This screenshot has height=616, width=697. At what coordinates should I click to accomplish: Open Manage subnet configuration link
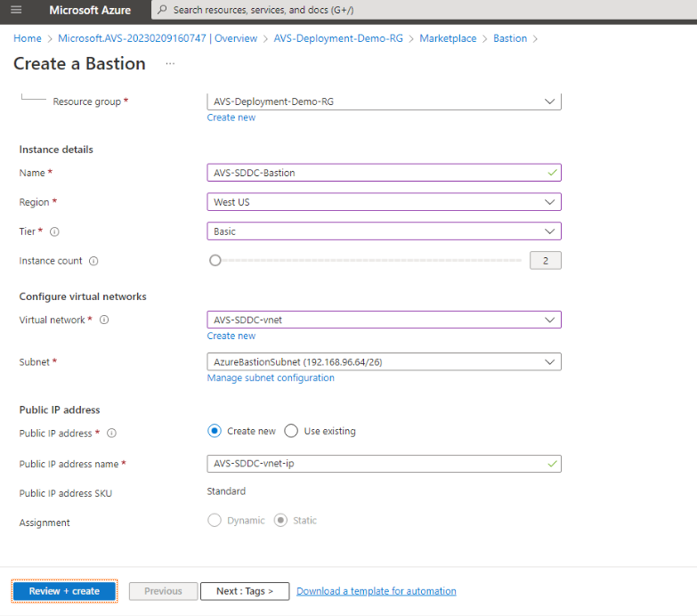pyautogui.click(x=271, y=377)
